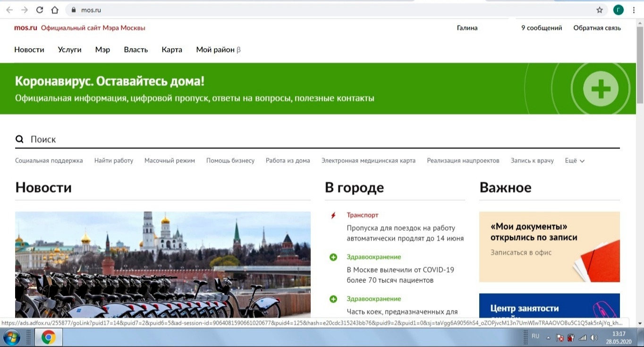The height and width of the screenshot is (347, 644).
Task: Open the volume speaker icon
Action: click(x=594, y=338)
